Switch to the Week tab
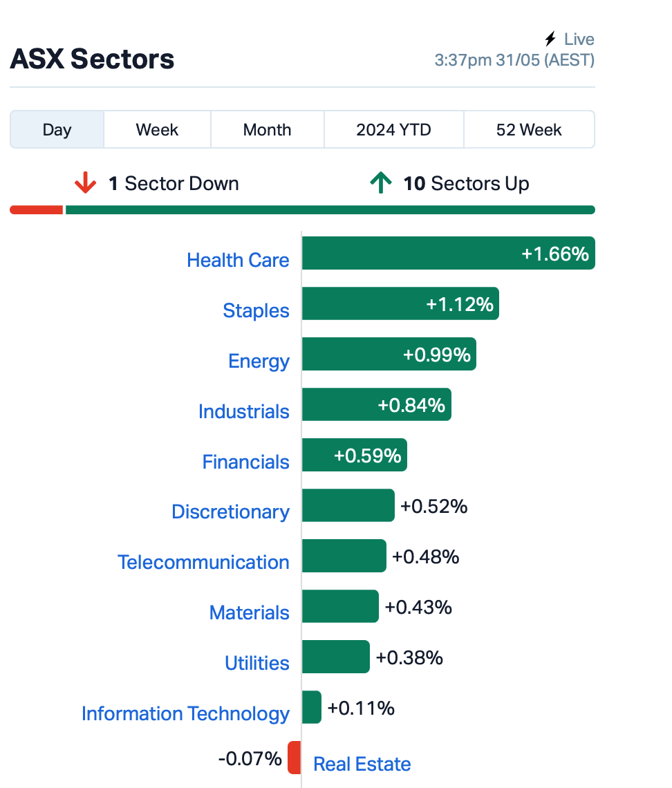The image size is (672, 788). 158,130
